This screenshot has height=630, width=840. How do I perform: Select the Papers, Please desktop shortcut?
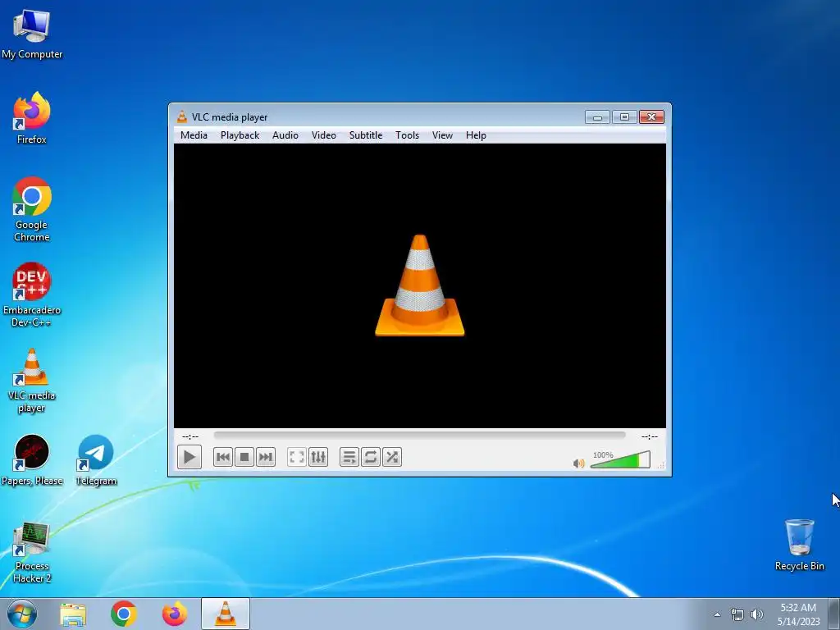[x=32, y=459]
